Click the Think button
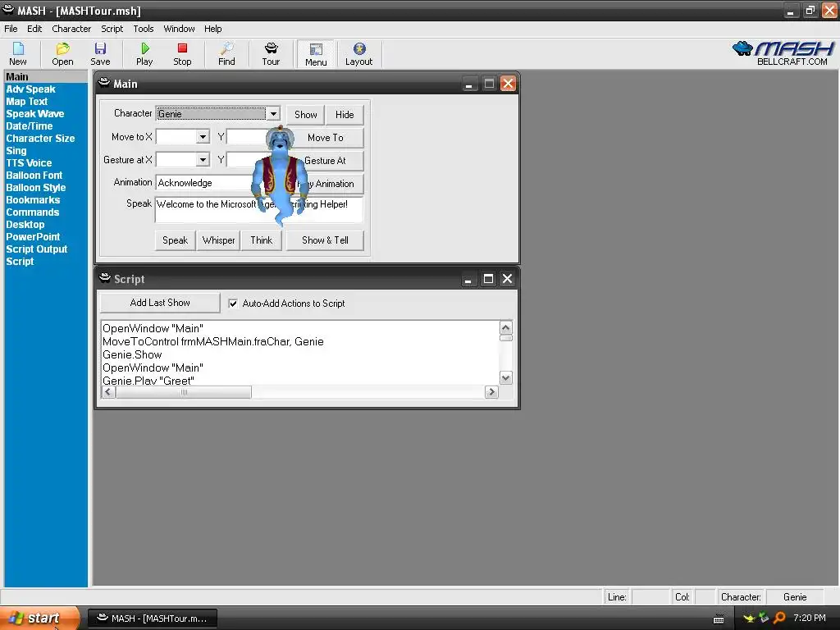This screenshot has width=840, height=630. (262, 240)
